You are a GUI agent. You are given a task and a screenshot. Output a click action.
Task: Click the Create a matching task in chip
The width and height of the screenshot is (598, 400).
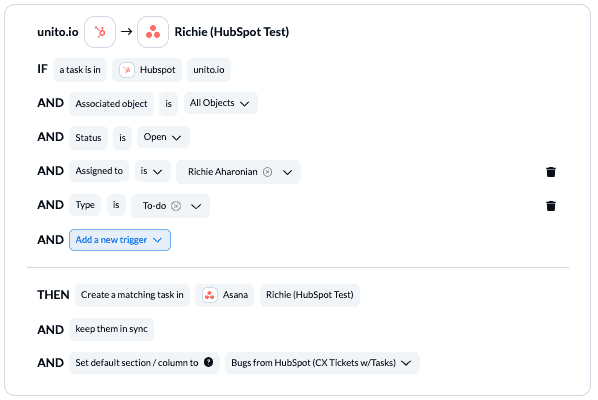[132, 295]
